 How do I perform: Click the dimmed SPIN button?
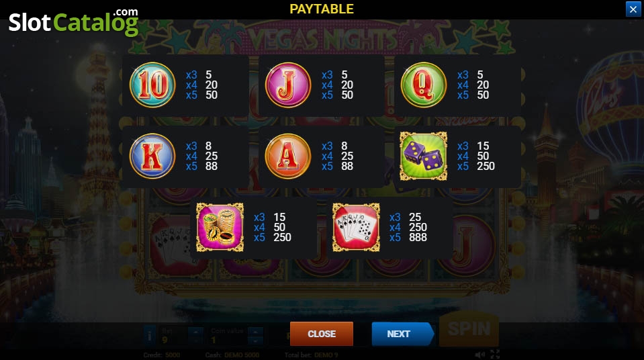click(469, 329)
